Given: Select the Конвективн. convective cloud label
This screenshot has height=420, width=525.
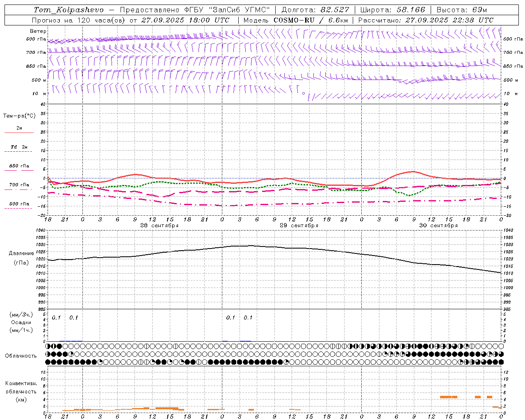Looking at the screenshot, I should pos(21,383).
